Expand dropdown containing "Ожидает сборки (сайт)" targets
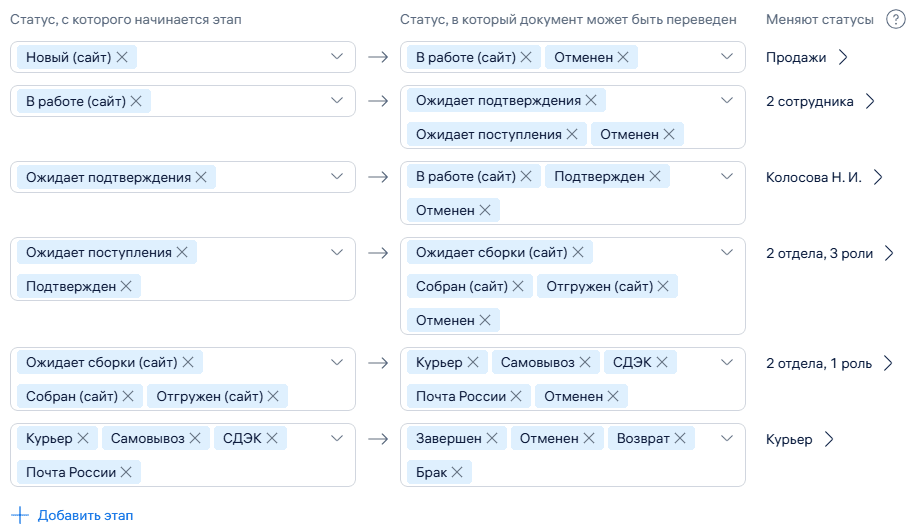 coord(727,253)
